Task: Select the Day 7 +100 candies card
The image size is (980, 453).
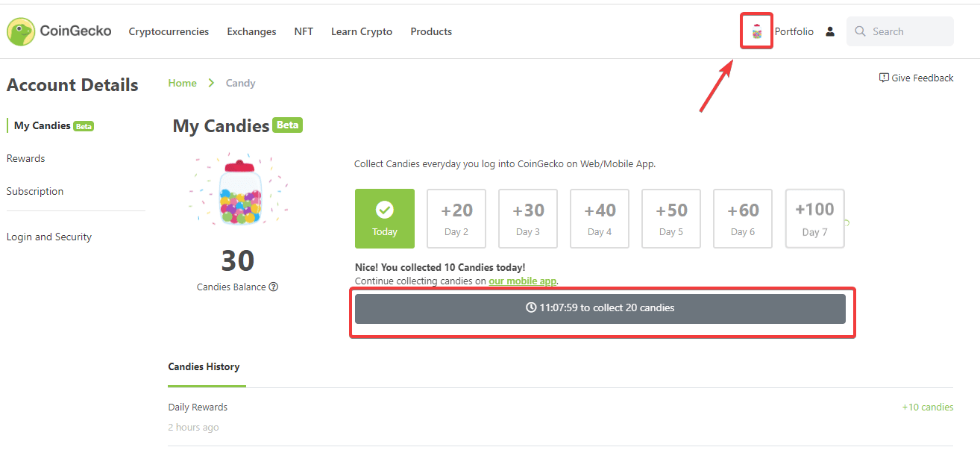Action: (814, 218)
